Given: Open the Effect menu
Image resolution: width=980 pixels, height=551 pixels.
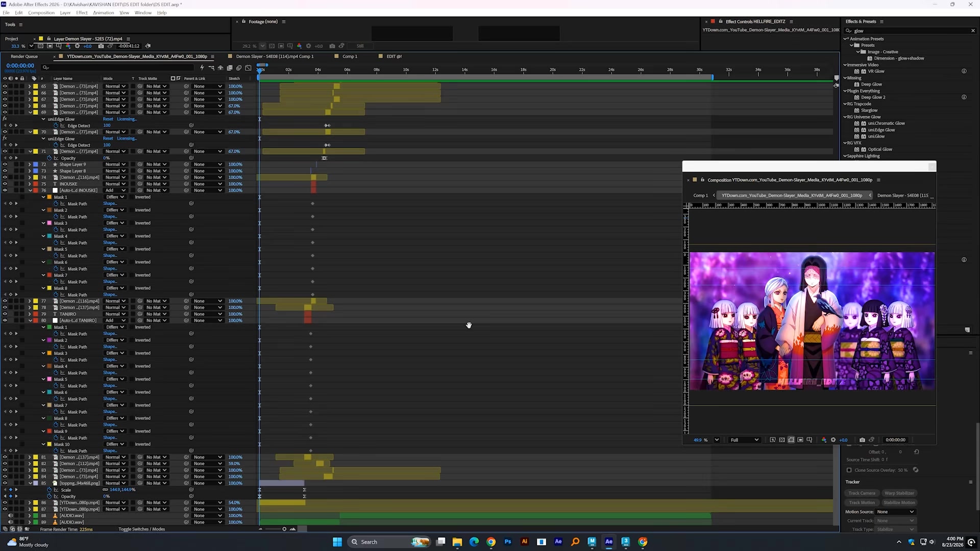Looking at the screenshot, I should [x=82, y=13].
